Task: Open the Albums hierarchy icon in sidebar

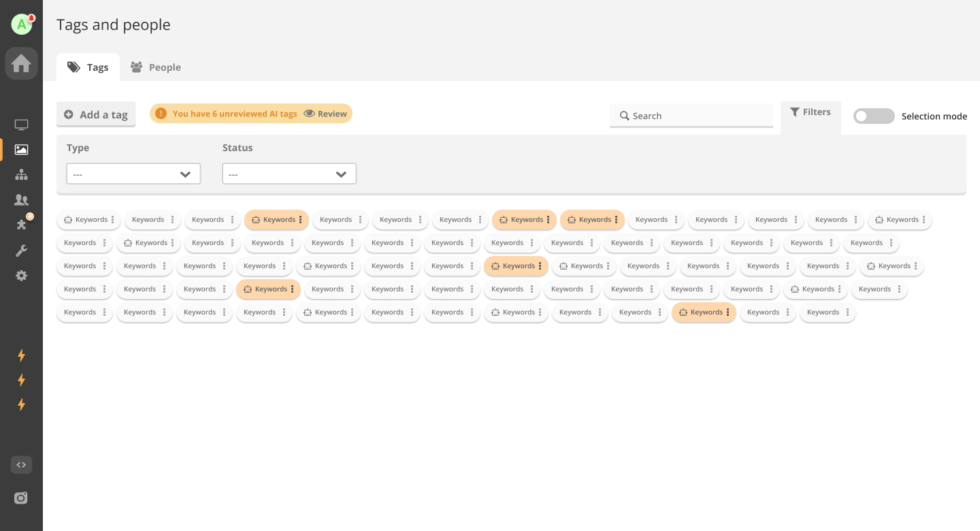Action: pyautogui.click(x=21, y=175)
